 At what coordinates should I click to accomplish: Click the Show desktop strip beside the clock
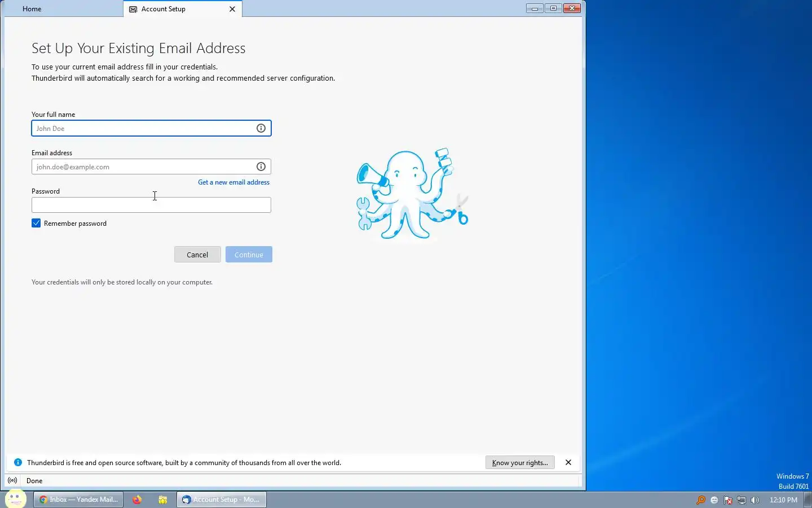808,500
